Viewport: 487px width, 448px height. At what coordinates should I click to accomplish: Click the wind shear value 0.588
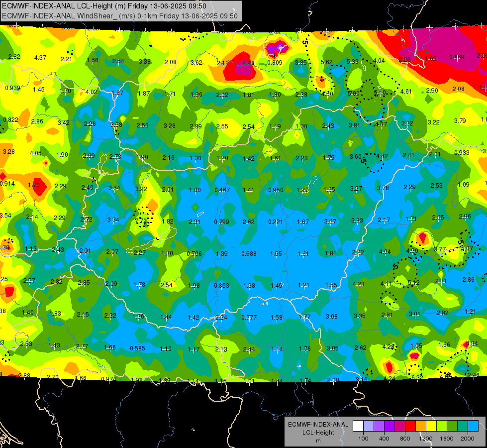point(249,254)
